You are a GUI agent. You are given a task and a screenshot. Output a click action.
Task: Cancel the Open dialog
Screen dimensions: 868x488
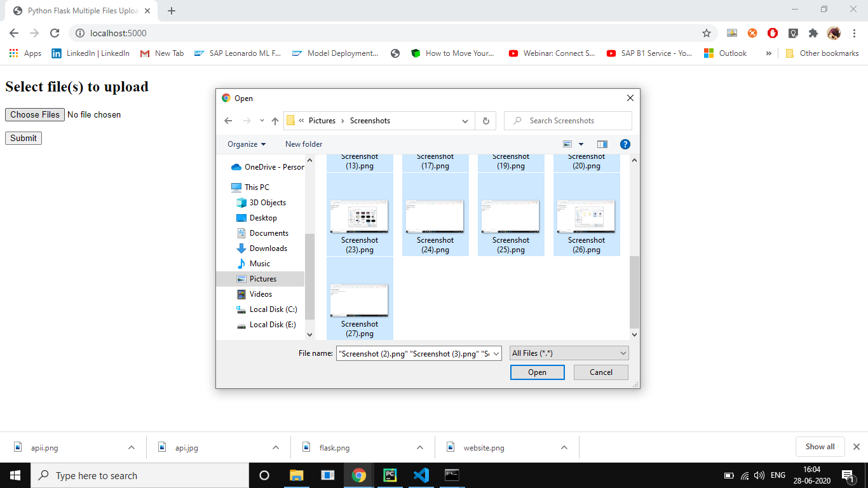pos(601,372)
